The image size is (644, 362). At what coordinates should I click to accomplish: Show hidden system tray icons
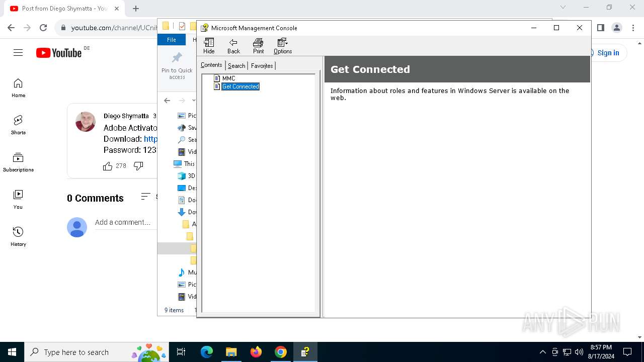(542, 352)
